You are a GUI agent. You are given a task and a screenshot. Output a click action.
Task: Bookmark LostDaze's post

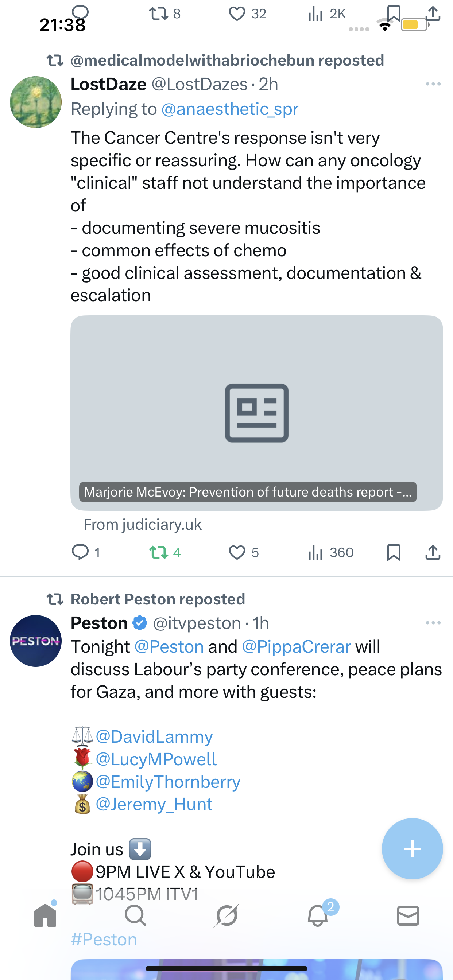[x=394, y=552]
